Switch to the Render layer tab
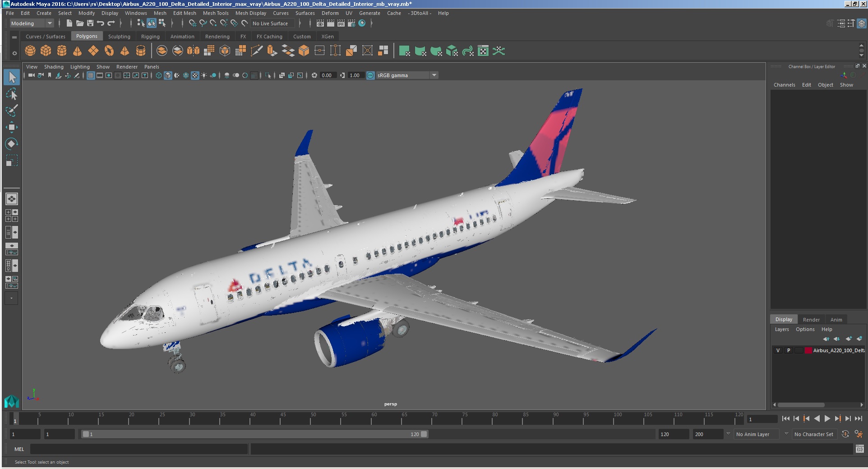The height and width of the screenshot is (469, 868). click(x=811, y=320)
